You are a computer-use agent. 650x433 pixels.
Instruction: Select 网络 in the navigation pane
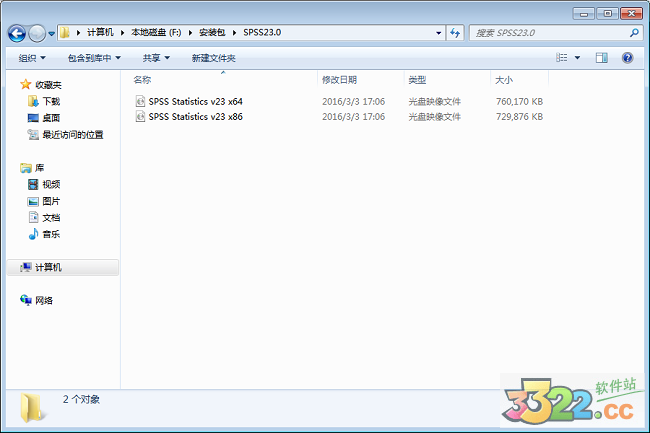tap(44, 300)
